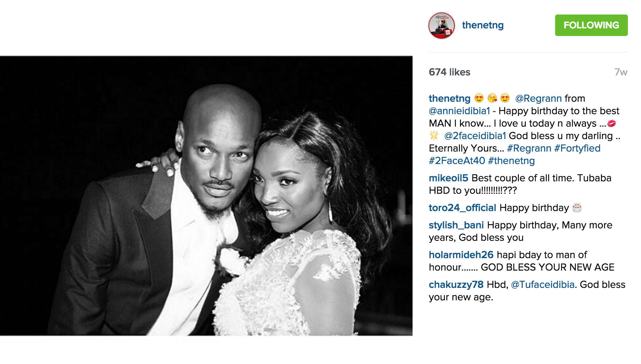This screenshot has width=641, height=364.
Task: Visit the @Tufaceidibia mention in comment
Action: pyautogui.click(x=543, y=284)
